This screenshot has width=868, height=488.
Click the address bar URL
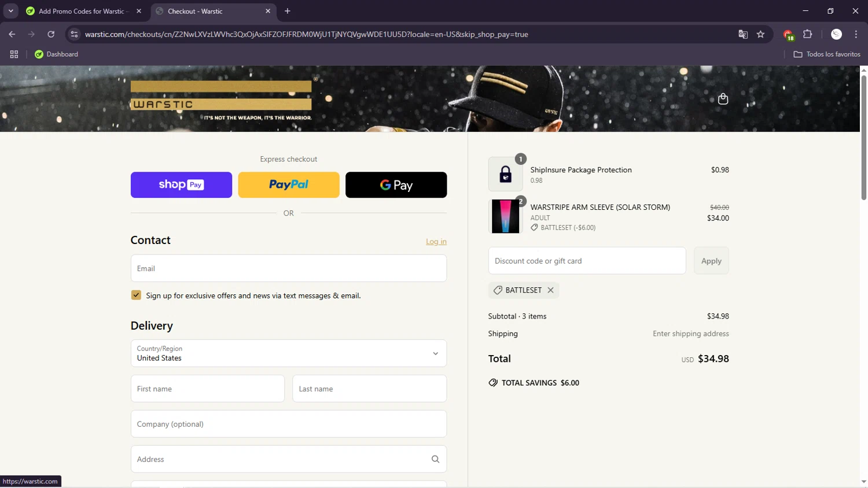click(x=306, y=34)
